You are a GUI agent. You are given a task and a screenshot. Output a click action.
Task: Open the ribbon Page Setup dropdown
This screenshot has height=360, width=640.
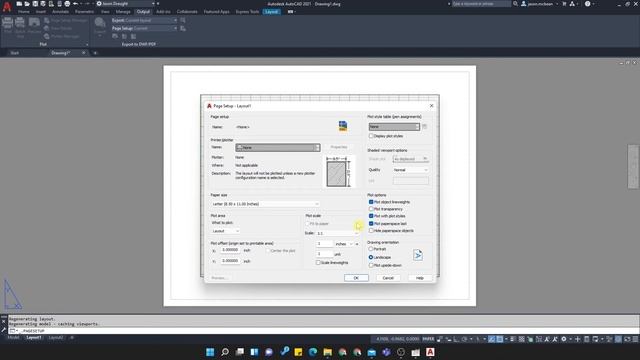(x=144, y=28)
